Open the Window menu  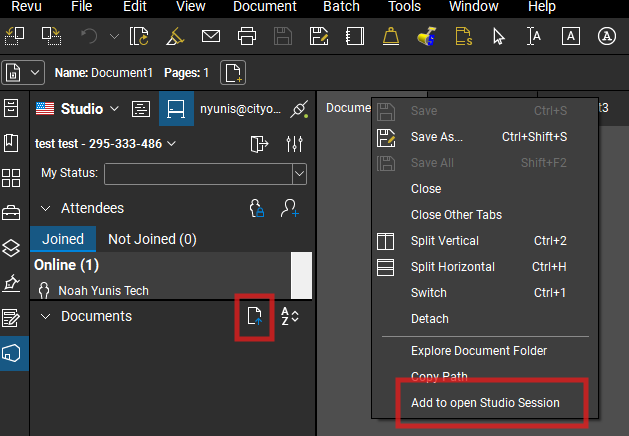474,6
